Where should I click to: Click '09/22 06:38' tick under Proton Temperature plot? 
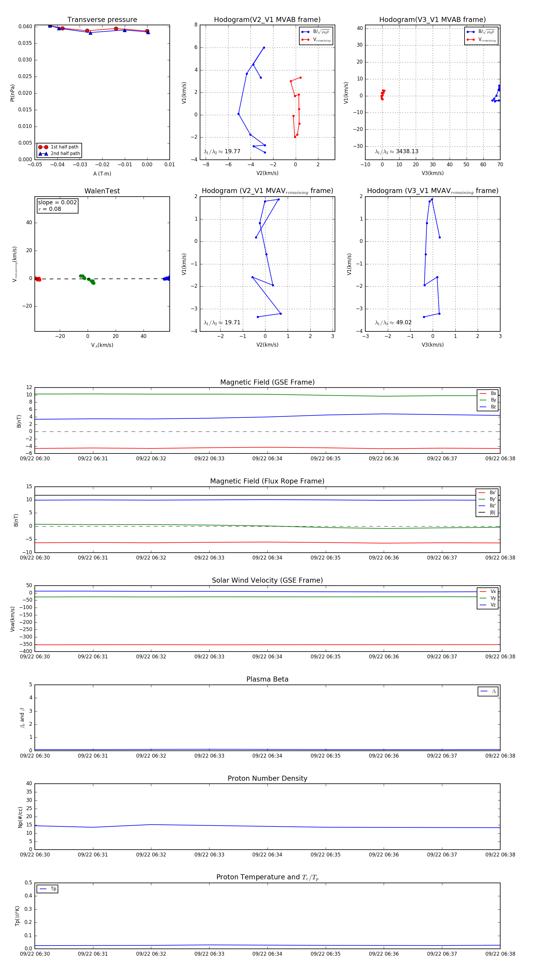[500, 954]
